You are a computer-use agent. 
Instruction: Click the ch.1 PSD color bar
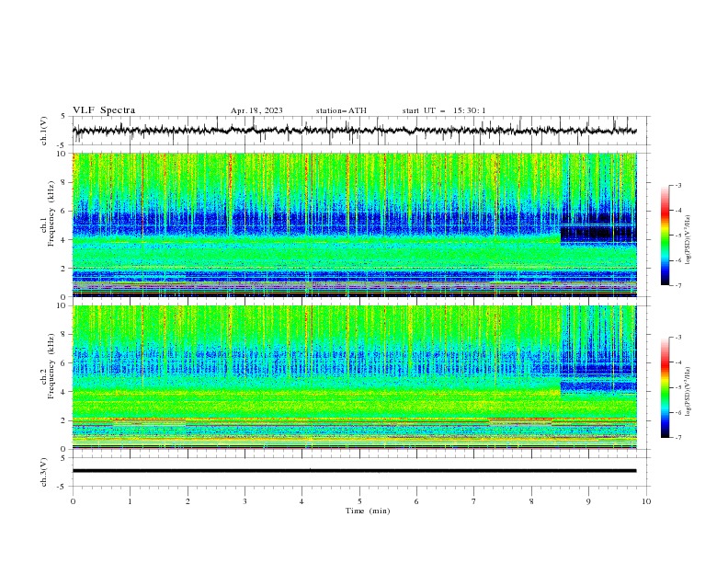coord(665,236)
